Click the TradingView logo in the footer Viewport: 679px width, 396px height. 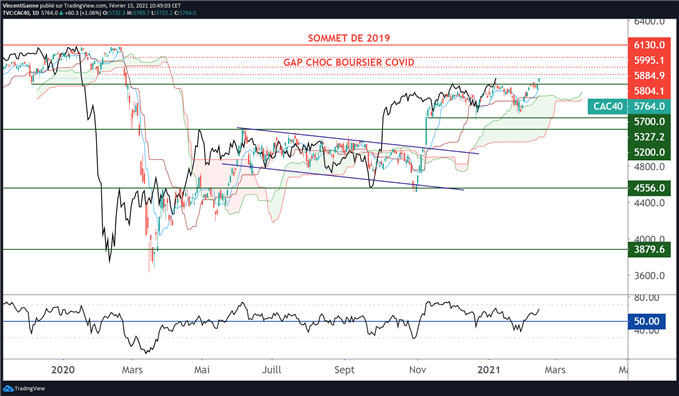(25, 388)
